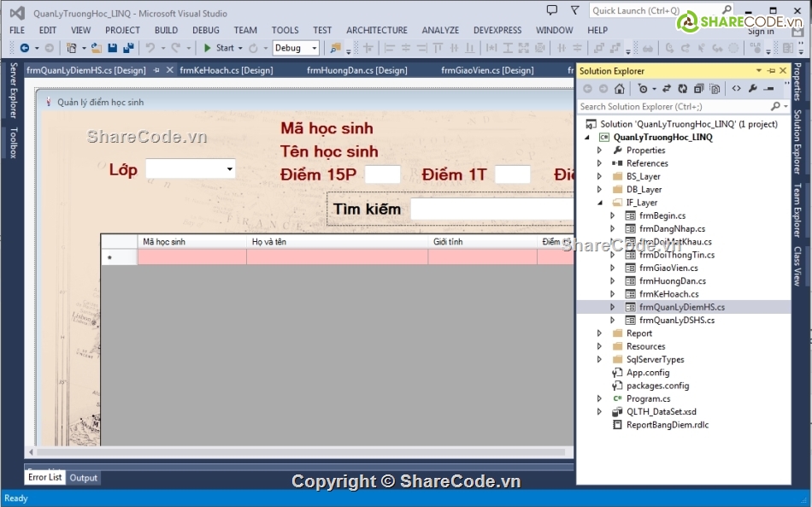
Task: Click the View Code angle-brackets icon
Action: coord(736,89)
